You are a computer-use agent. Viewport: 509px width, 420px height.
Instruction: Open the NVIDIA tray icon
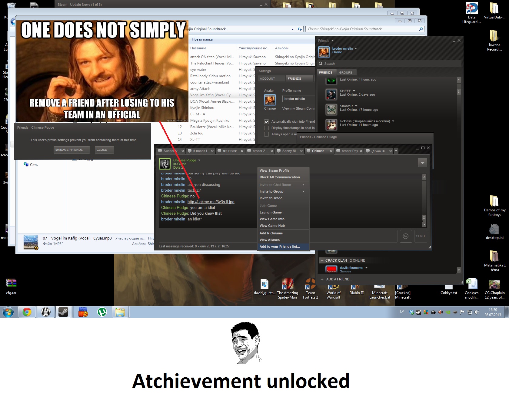448,312
